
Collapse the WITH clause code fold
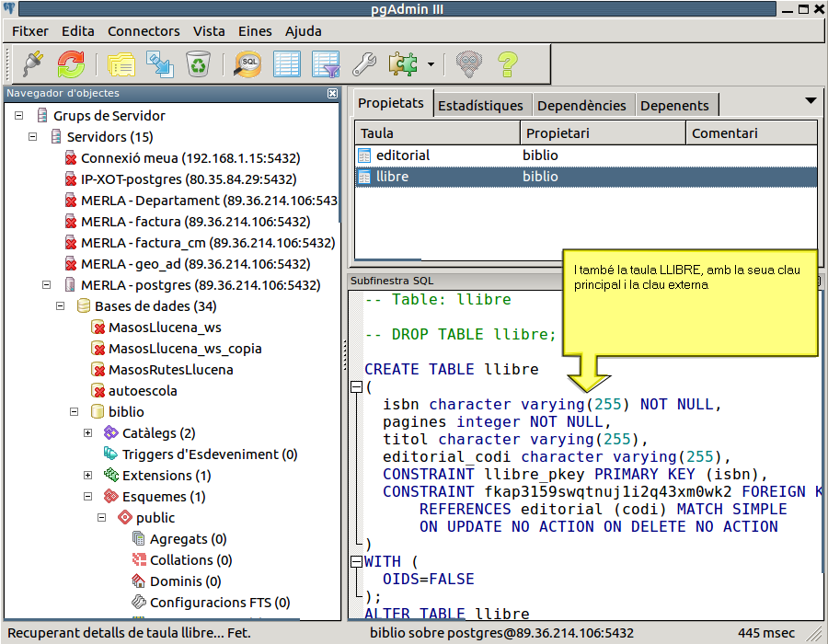(x=356, y=561)
